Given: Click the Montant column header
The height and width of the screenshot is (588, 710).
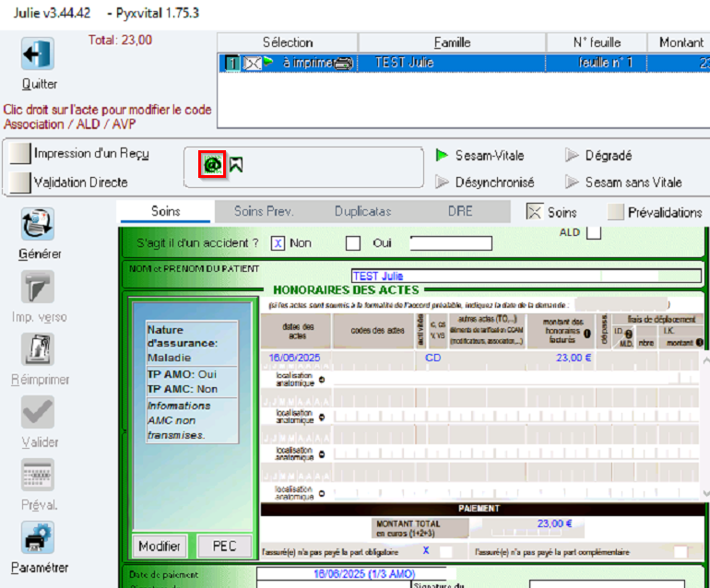Looking at the screenshot, I should pyautogui.click(x=679, y=42).
